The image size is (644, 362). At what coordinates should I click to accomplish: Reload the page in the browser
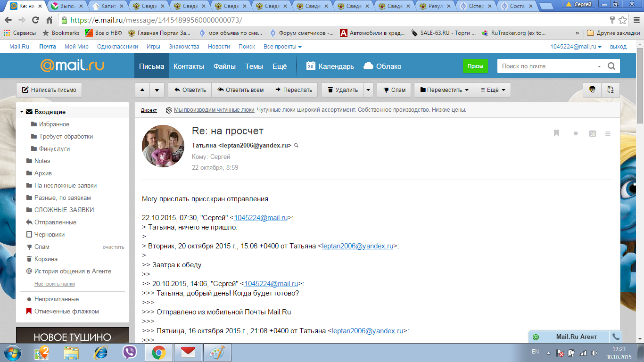coord(36,20)
